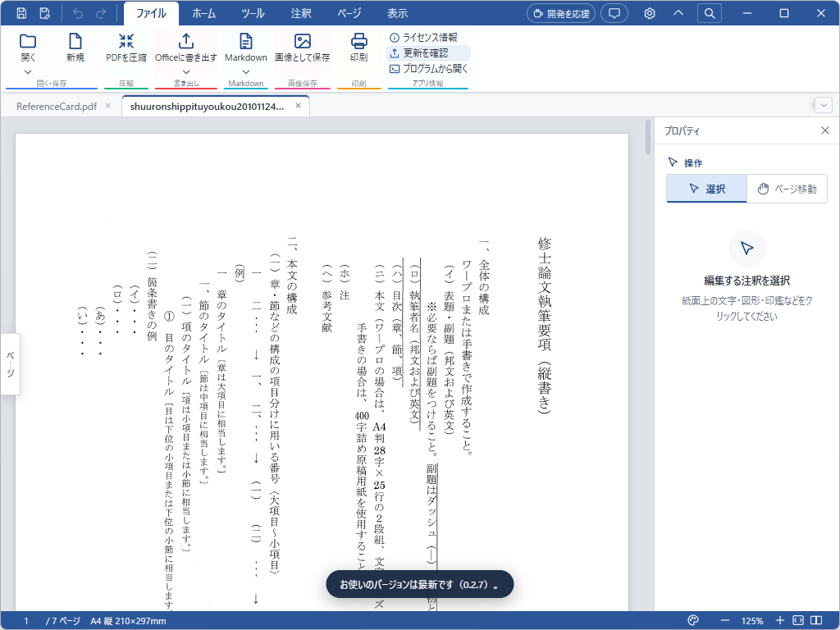The height and width of the screenshot is (630, 840).
Task: Save as image with 画像として保存
Action: (302, 48)
